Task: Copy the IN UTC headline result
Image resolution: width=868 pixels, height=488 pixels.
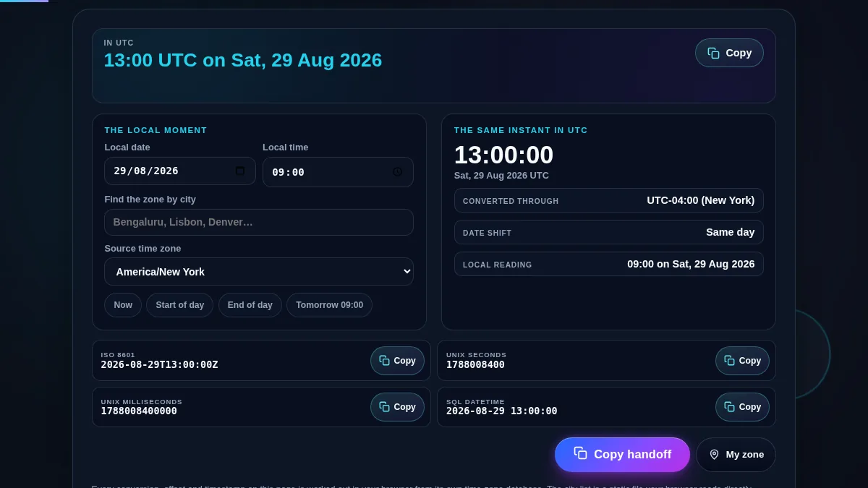Action: (729, 53)
